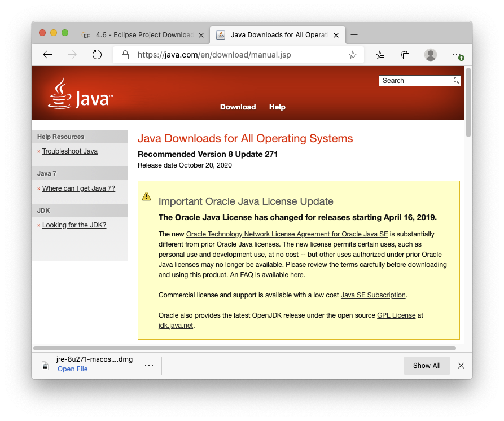Click Open File for downloaded dmg
This screenshot has height=421, width=504.
click(x=73, y=369)
